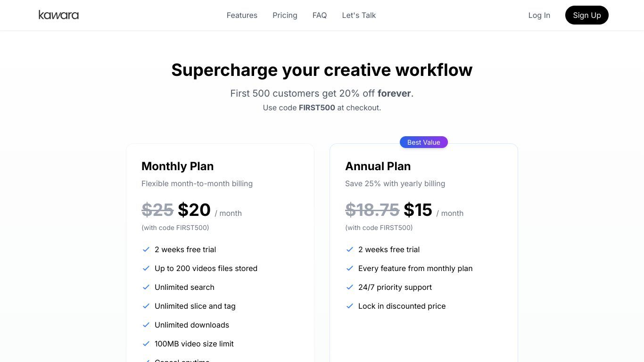Click checkmark beside Annual 2 weeks free trial
This screenshot has width=644, height=362.
[x=350, y=249]
